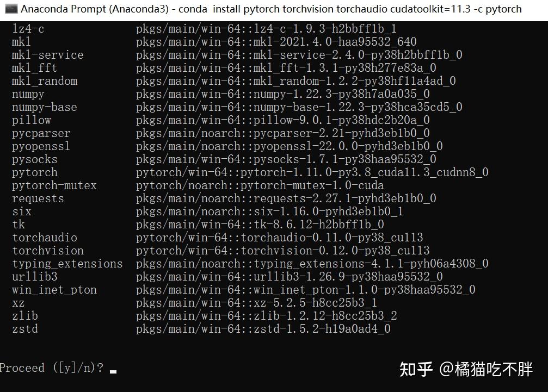The image size is (548, 392).
Task: Click the numpy-base package name
Action: pyautogui.click(x=45, y=107)
